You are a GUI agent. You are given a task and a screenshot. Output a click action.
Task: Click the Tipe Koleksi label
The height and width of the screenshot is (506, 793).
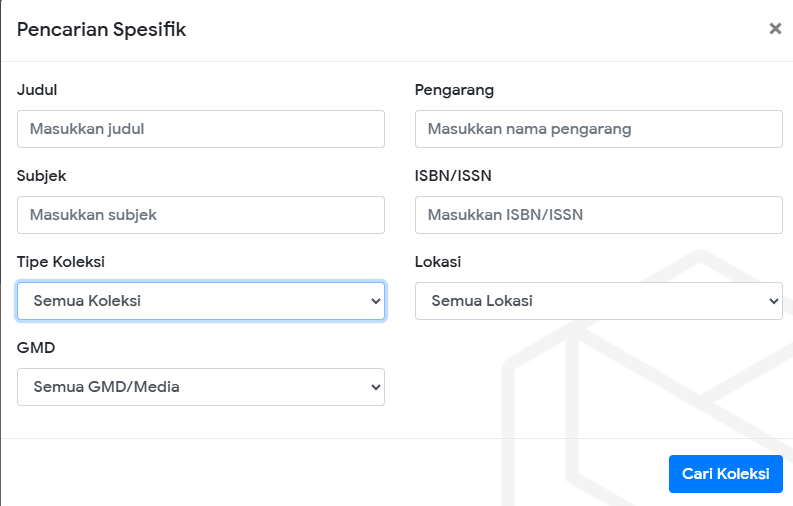point(61,262)
